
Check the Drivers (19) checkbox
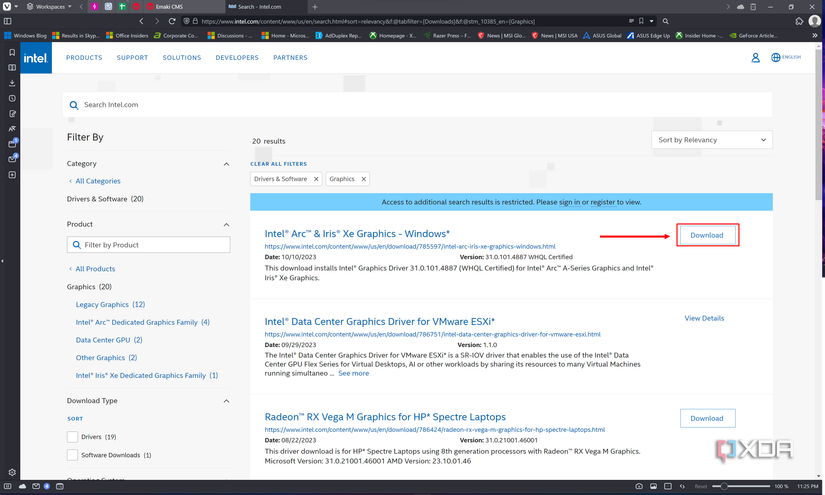[x=73, y=437]
